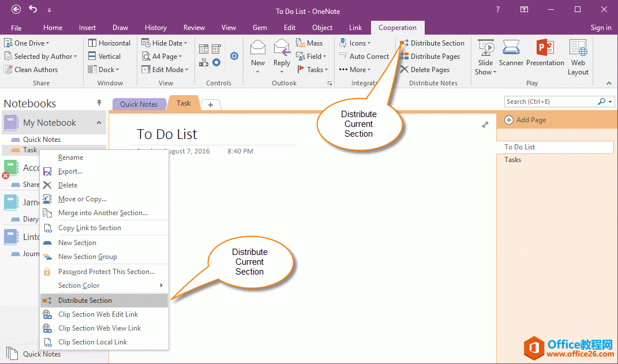Select the Tasks page in the page list
Viewport: 618px width, 364px height.
tap(513, 160)
